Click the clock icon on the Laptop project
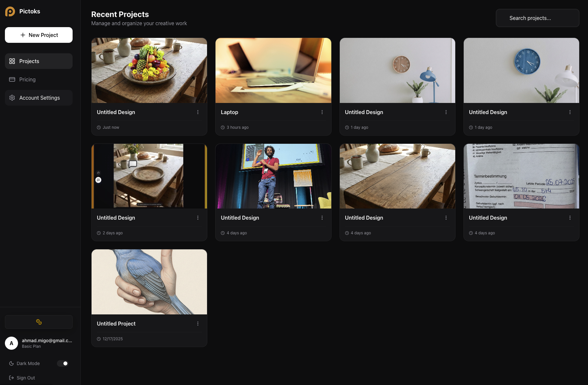Image resolution: width=588 pixels, height=385 pixels. (223, 127)
